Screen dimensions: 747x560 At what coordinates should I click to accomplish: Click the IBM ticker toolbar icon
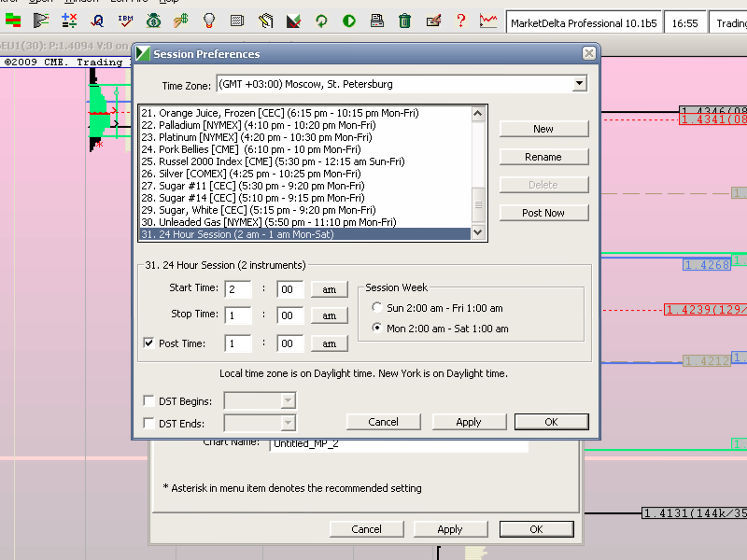[x=125, y=20]
